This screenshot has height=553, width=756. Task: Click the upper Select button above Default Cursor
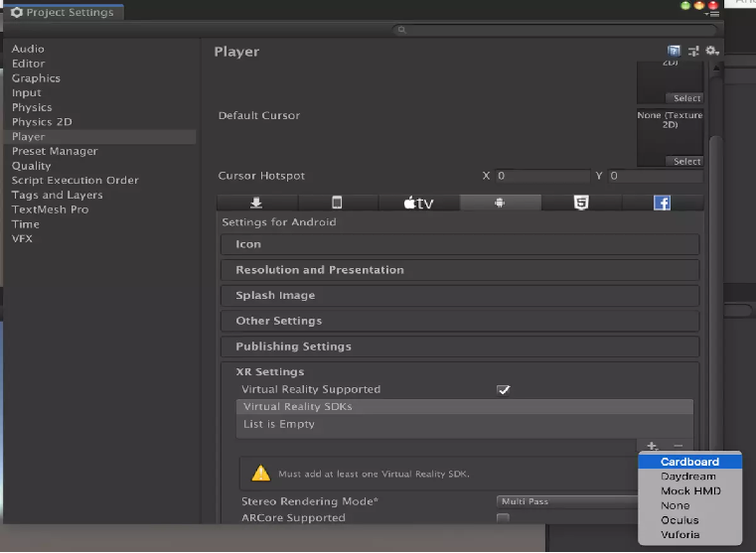[x=684, y=98]
